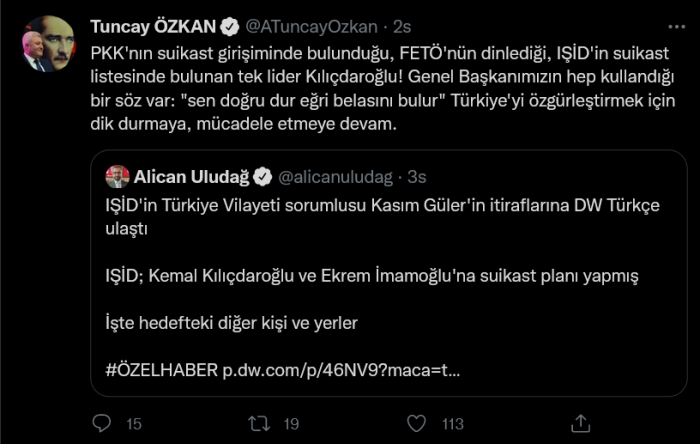Viewport: 700px width, 444px height.
Task: Click the retweet count 19
Action: pyautogui.click(x=291, y=424)
